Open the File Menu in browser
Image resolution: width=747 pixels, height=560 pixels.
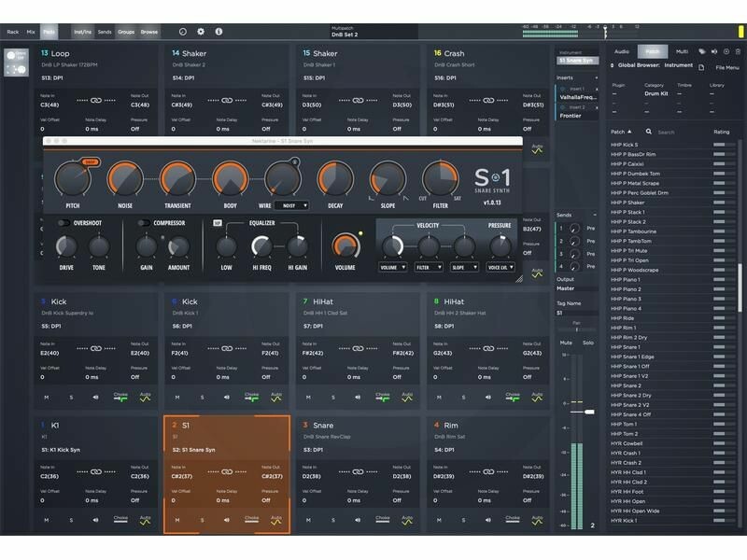tap(727, 67)
